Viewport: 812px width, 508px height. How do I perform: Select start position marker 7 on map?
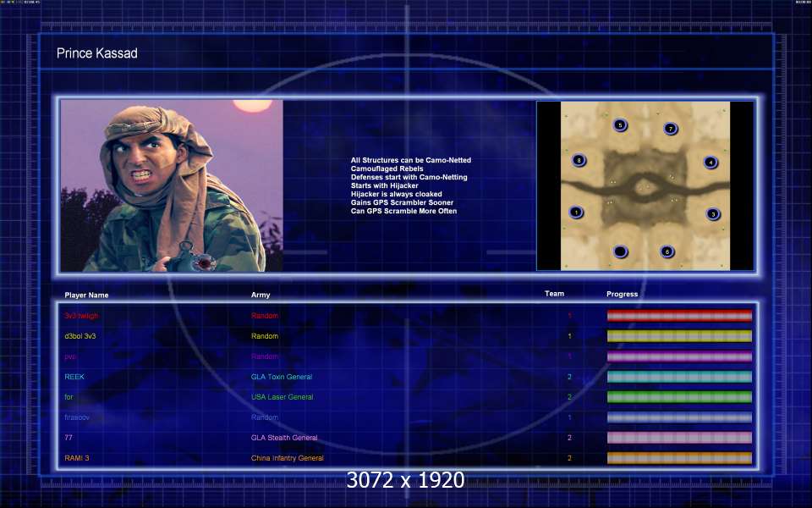click(671, 129)
